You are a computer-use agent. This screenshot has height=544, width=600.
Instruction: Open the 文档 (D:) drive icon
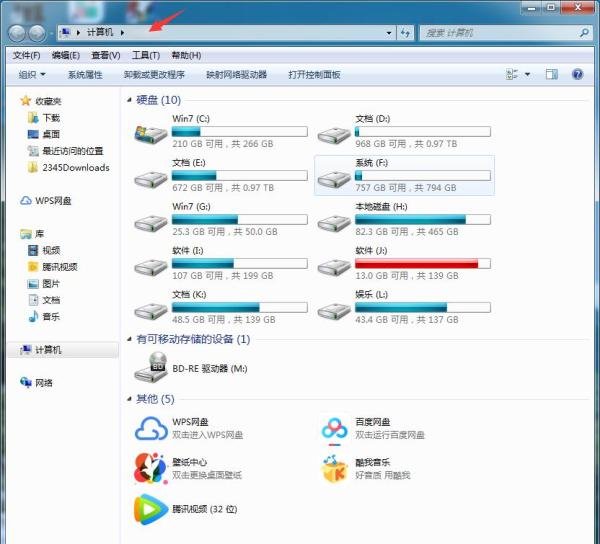click(334, 135)
